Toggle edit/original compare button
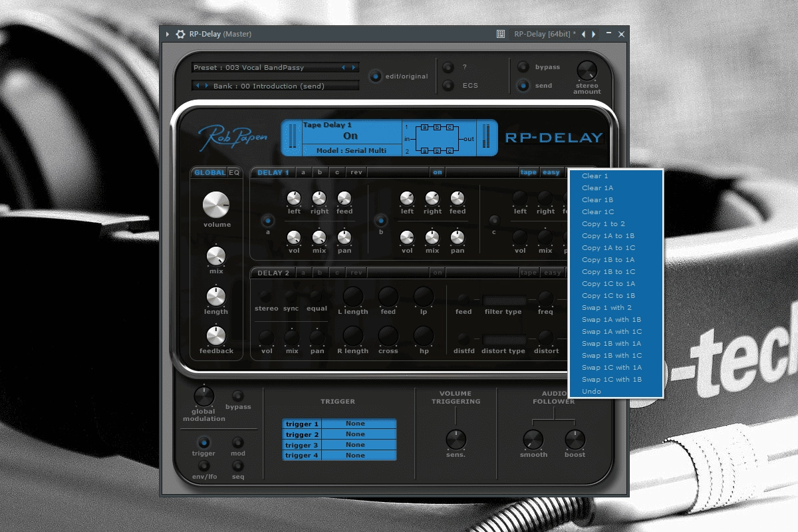The width and height of the screenshot is (798, 532). pyautogui.click(x=376, y=76)
